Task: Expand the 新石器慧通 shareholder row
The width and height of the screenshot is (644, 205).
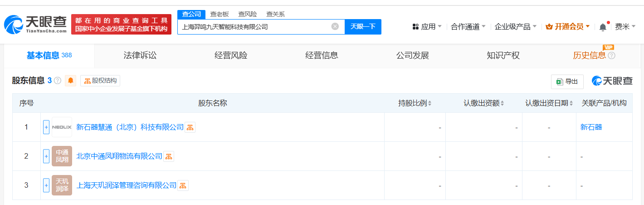Action: tap(46, 127)
